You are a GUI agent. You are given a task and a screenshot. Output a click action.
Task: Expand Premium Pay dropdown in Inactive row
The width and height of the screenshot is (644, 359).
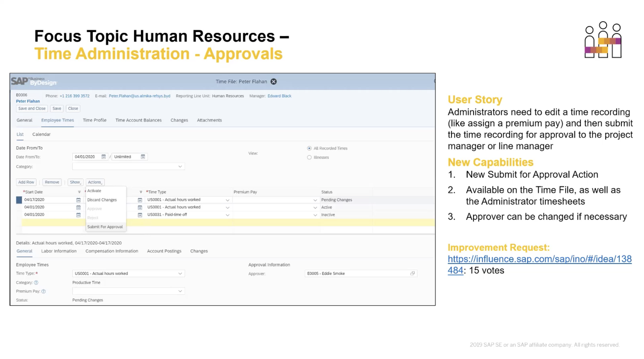click(x=315, y=215)
